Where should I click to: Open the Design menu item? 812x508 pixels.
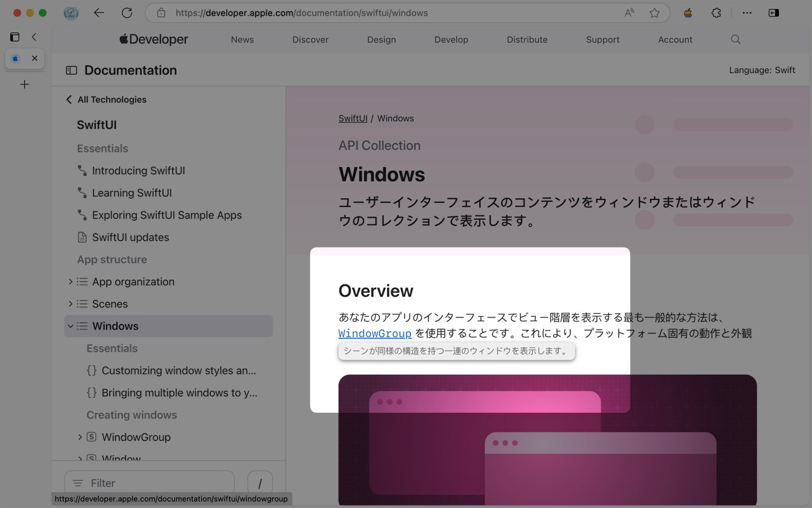(381, 39)
